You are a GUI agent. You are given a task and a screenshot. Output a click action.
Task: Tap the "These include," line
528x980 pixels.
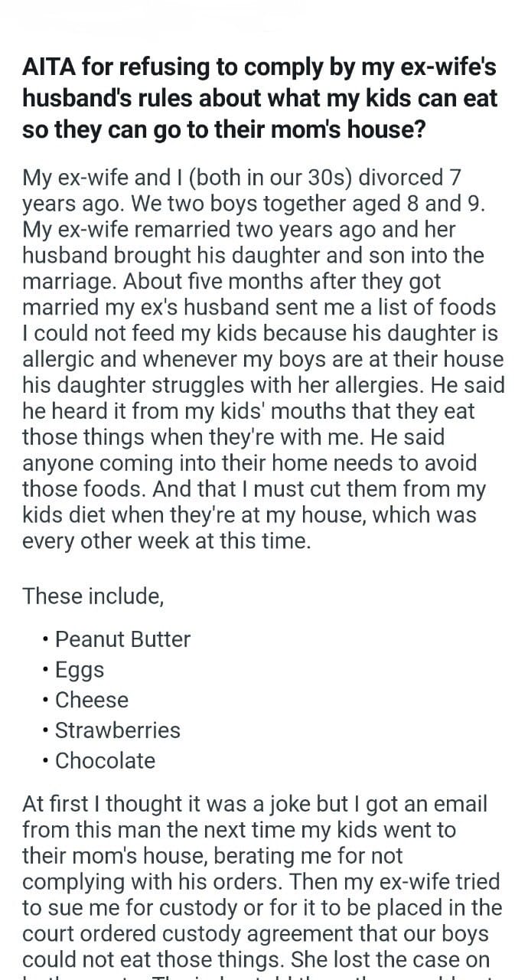pyautogui.click(x=93, y=596)
